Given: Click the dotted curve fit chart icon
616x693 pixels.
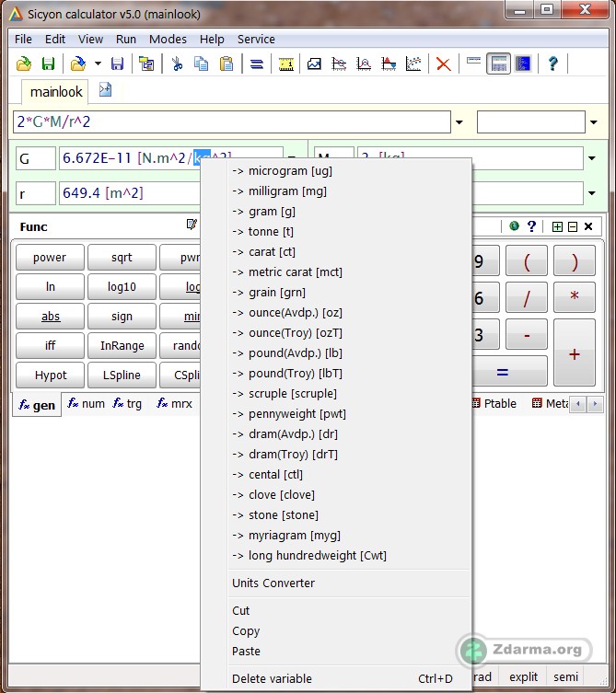Looking at the screenshot, I should (x=413, y=64).
